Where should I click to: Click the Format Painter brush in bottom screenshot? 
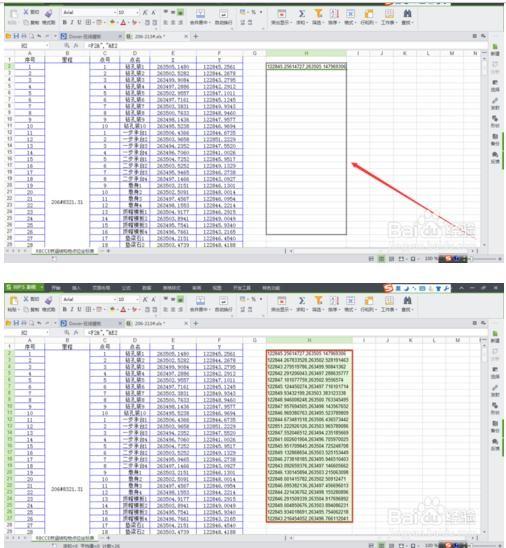click(49, 300)
